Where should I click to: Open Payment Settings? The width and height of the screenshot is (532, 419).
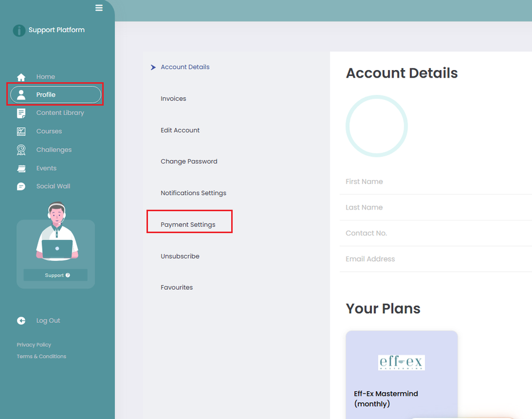(x=188, y=225)
